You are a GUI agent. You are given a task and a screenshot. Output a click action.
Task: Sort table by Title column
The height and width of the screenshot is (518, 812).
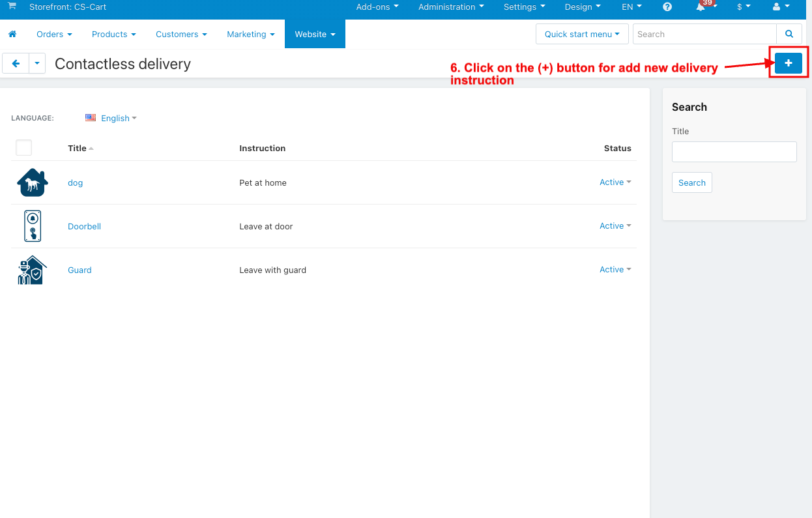tap(80, 149)
